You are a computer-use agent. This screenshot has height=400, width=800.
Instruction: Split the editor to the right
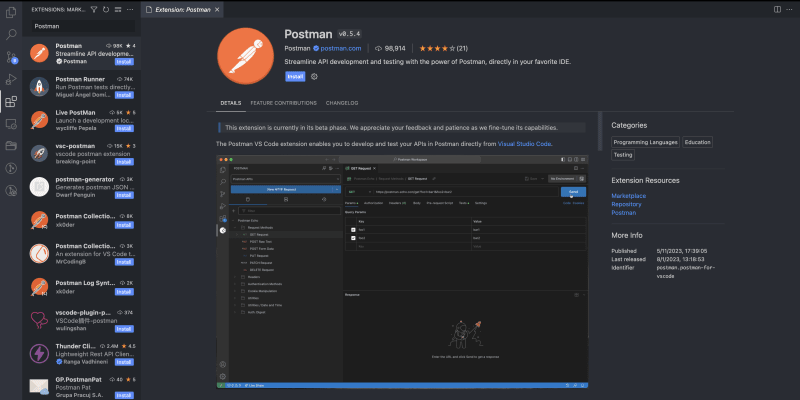pos(777,9)
